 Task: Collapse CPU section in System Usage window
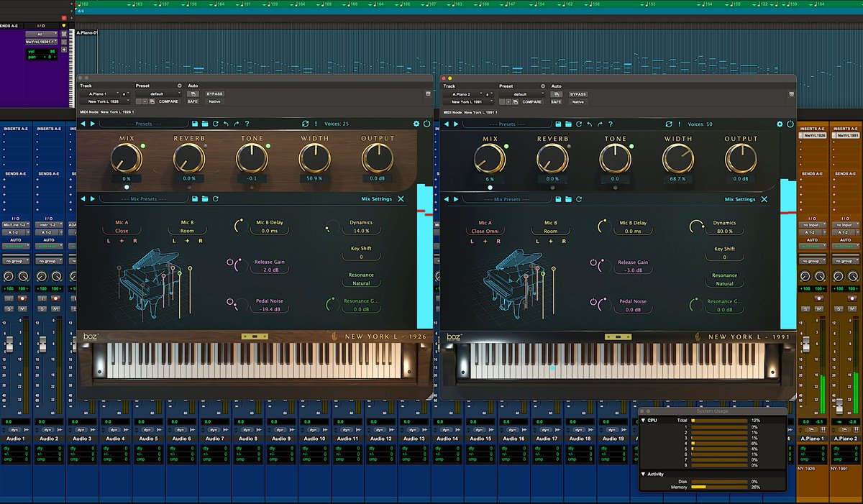[x=644, y=420]
